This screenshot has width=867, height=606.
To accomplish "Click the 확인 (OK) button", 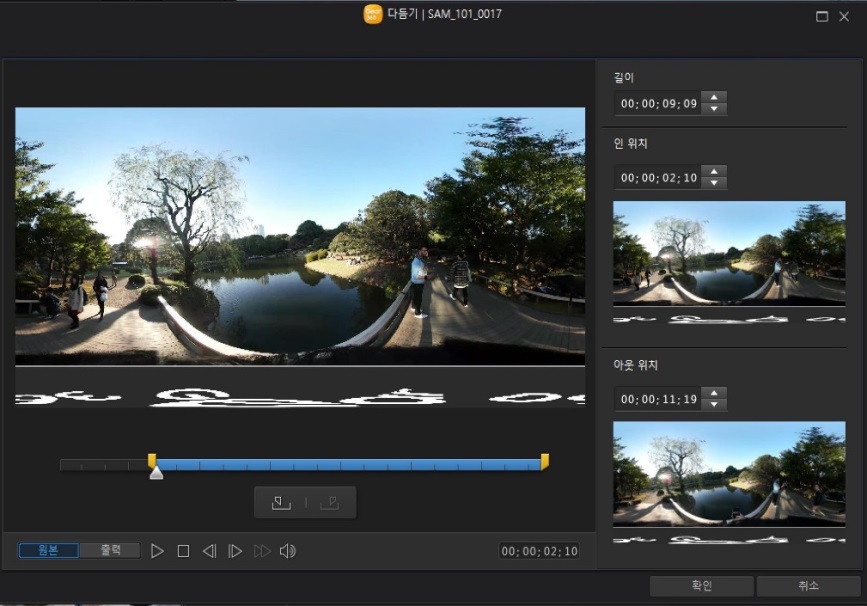I will (x=701, y=586).
